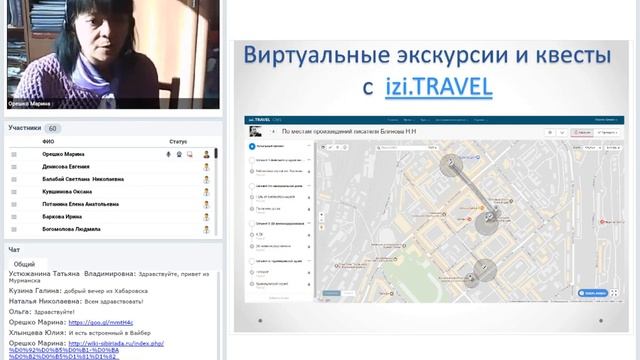The height and width of the screenshot is (360, 640).
Task: Click the gray handle icon beside Орешко Марина
Action: [x=14, y=154]
